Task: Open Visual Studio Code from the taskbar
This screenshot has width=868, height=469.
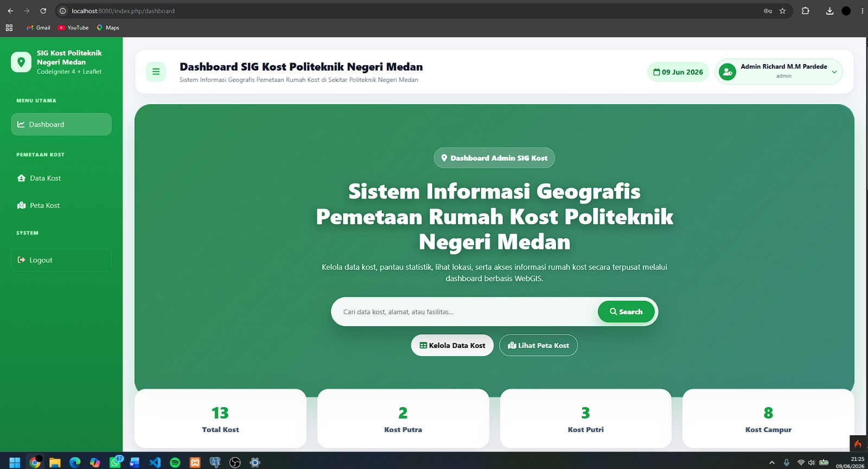Action: pyautogui.click(x=155, y=462)
